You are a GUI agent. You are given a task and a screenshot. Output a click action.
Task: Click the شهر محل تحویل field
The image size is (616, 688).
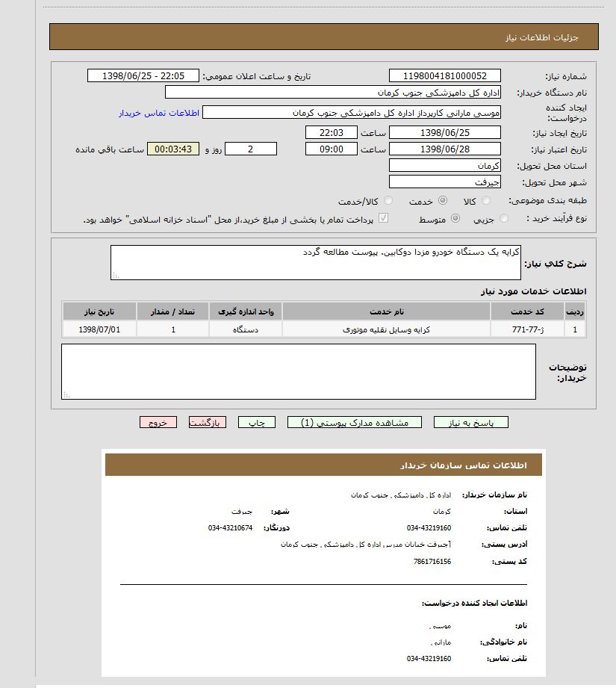(445, 182)
